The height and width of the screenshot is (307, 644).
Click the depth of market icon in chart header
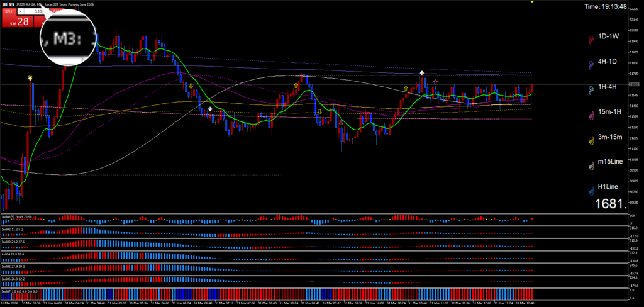(11, 4)
